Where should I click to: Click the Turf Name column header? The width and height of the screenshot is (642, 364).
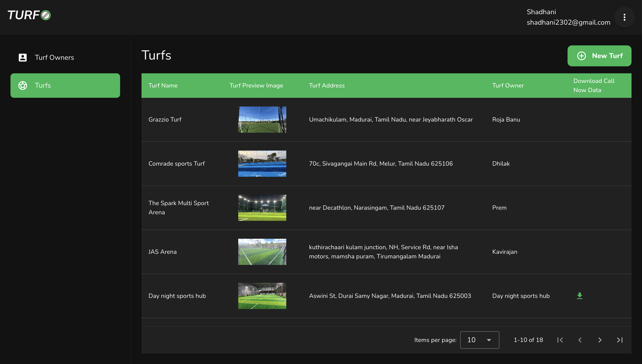(163, 86)
